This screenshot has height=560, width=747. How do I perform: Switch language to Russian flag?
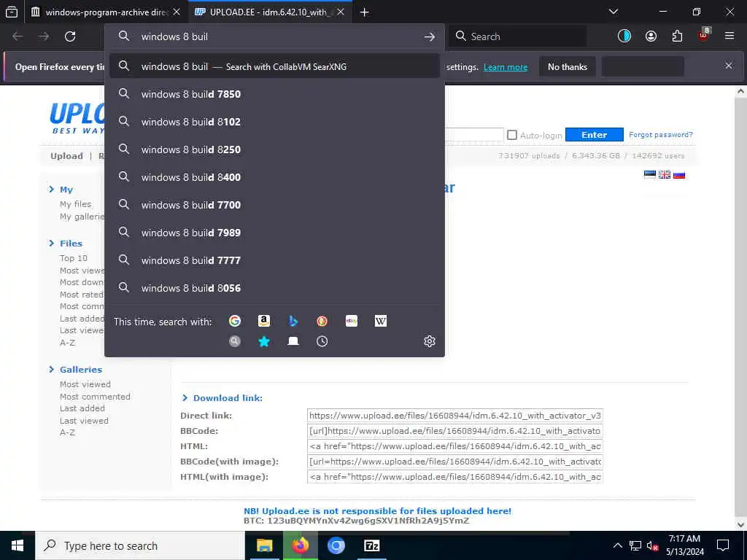point(679,175)
